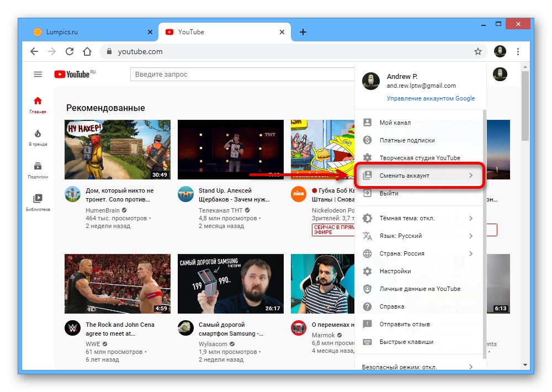Expand the Switch account submenu
Image resolution: width=552 pixels, height=392 pixels.
pos(418,176)
